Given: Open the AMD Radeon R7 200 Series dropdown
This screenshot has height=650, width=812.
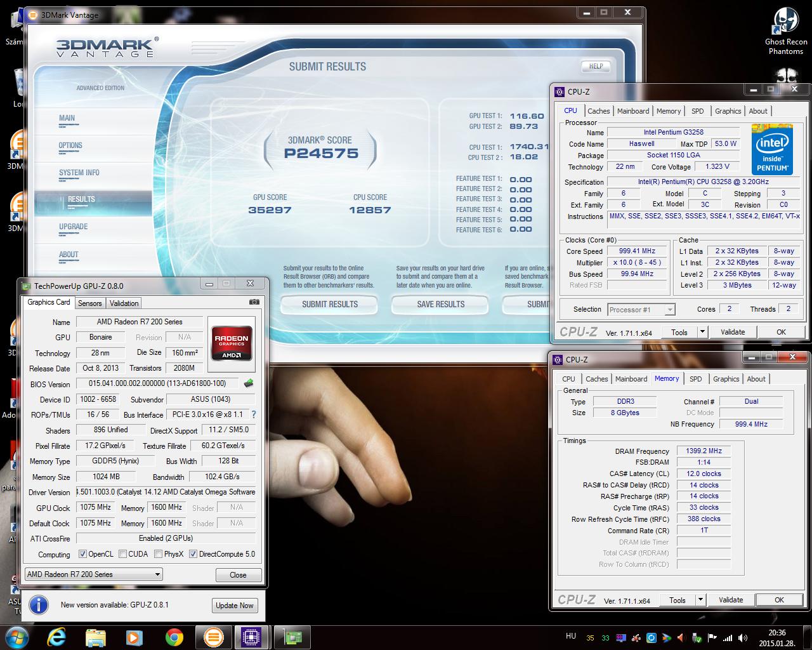Looking at the screenshot, I should 93,574.
